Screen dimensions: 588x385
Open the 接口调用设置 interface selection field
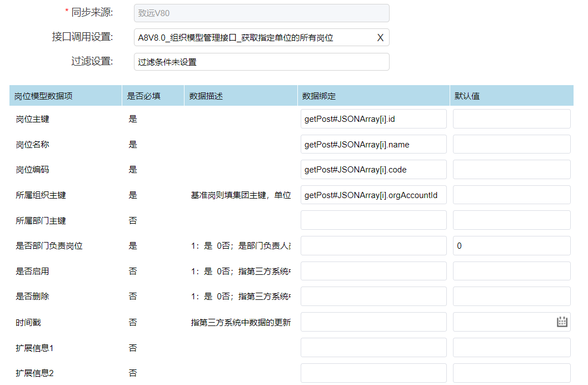261,37
